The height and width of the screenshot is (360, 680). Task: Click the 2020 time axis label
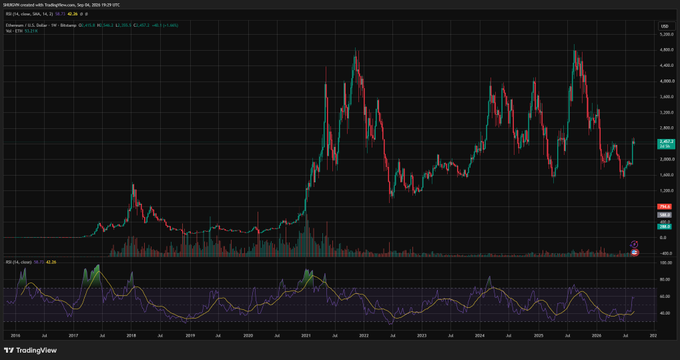tap(248, 335)
